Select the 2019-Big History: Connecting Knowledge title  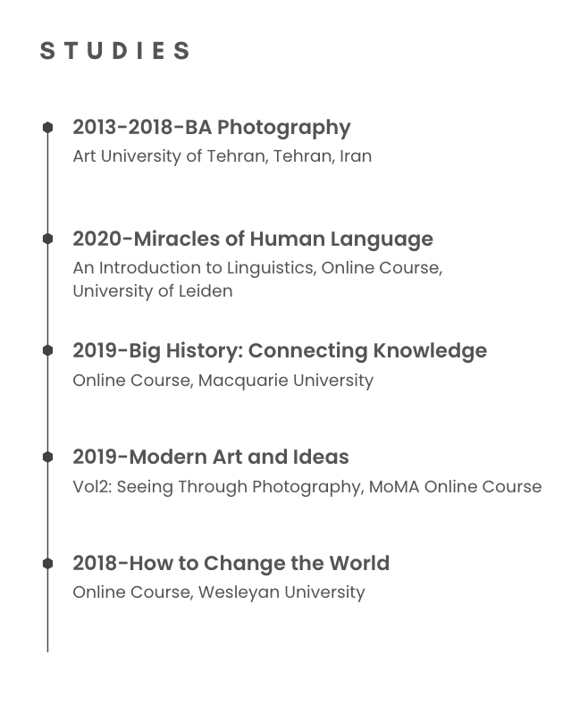pyautogui.click(x=279, y=350)
